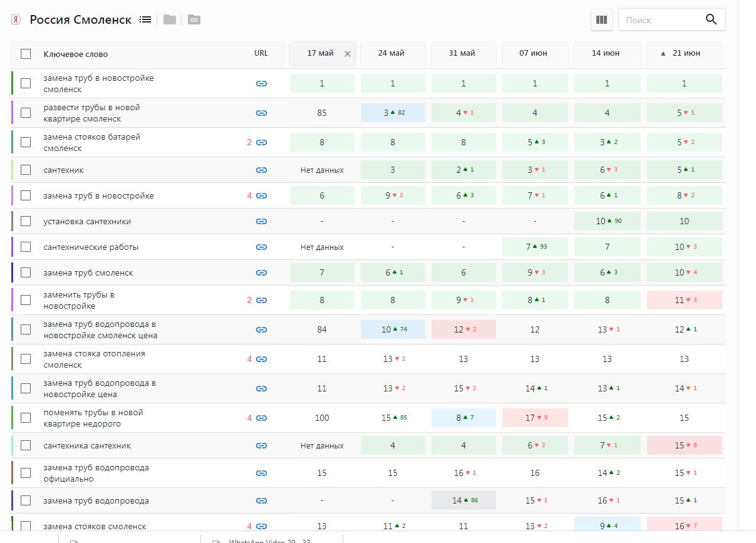Viewport: 756px width, 543px height.
Task: Click the 31 май column header
Action: pyautogui.click(x=463, y=54)
